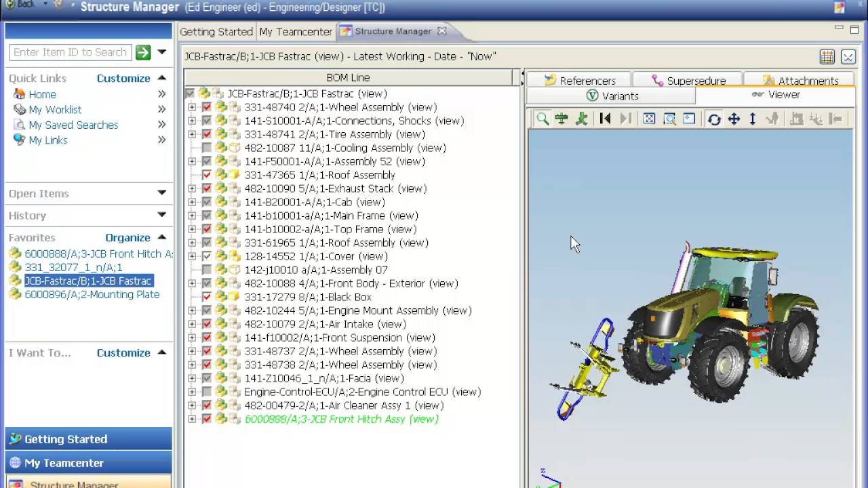Select the green signpost navigate tool
Viewport: 868px width, 488px height.
(561, 119)
